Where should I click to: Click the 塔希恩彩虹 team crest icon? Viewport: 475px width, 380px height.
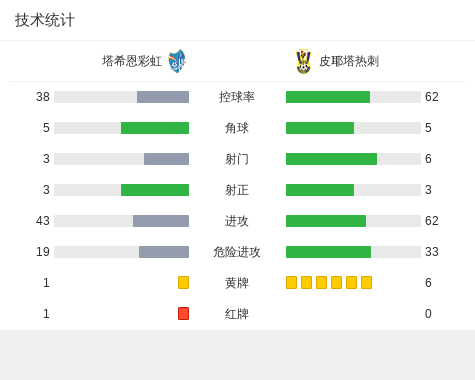pyautogui.click(x=177, y=61)
